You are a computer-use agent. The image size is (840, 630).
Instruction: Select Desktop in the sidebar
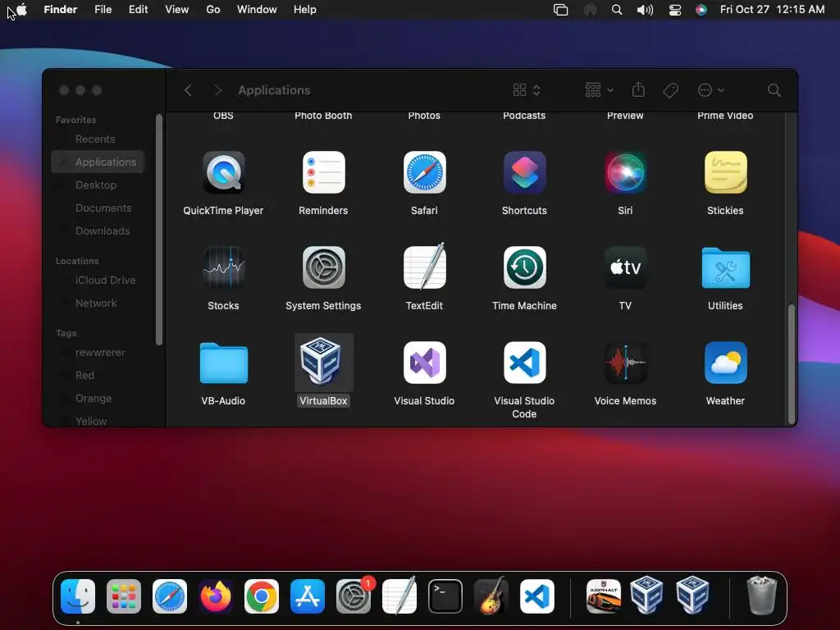(98, 185)
